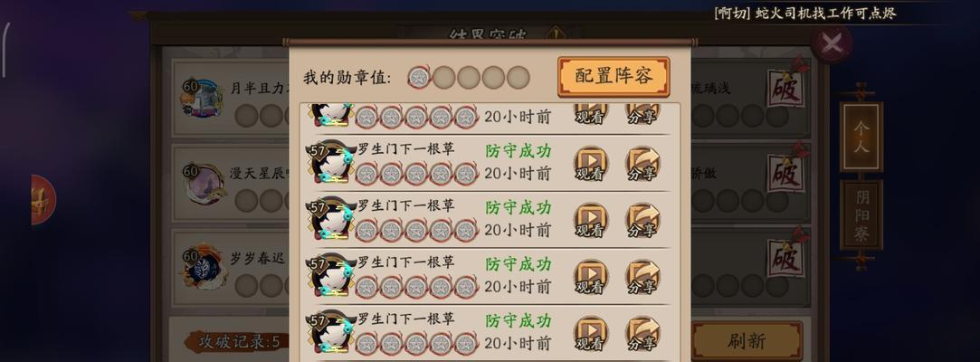Select opponent 漫天星辰 avatar
This screenshot has height=362, width=980.
(203, 184)
